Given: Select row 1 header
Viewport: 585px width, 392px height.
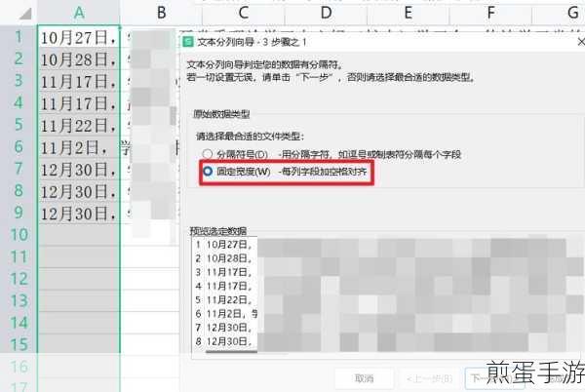Looking at the screenshot, I should [19, 37].
